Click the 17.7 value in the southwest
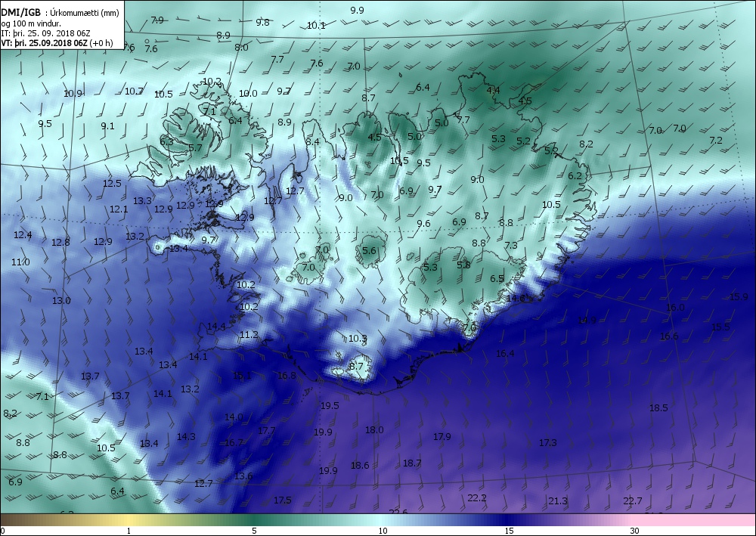Image resolution: width=756 pixels, height=536 pixels. [266, 430]
